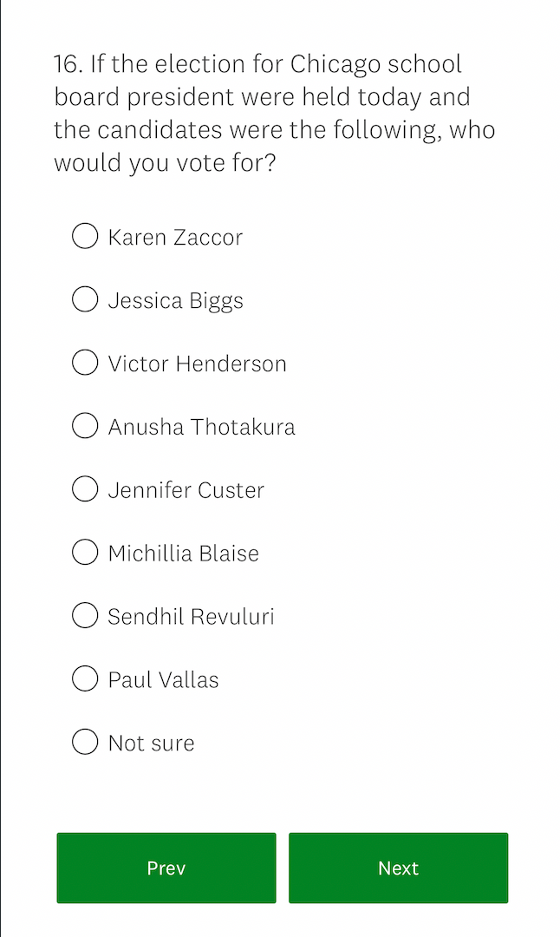Click the Prev button
560x937 pixels.
coord(166,868)
